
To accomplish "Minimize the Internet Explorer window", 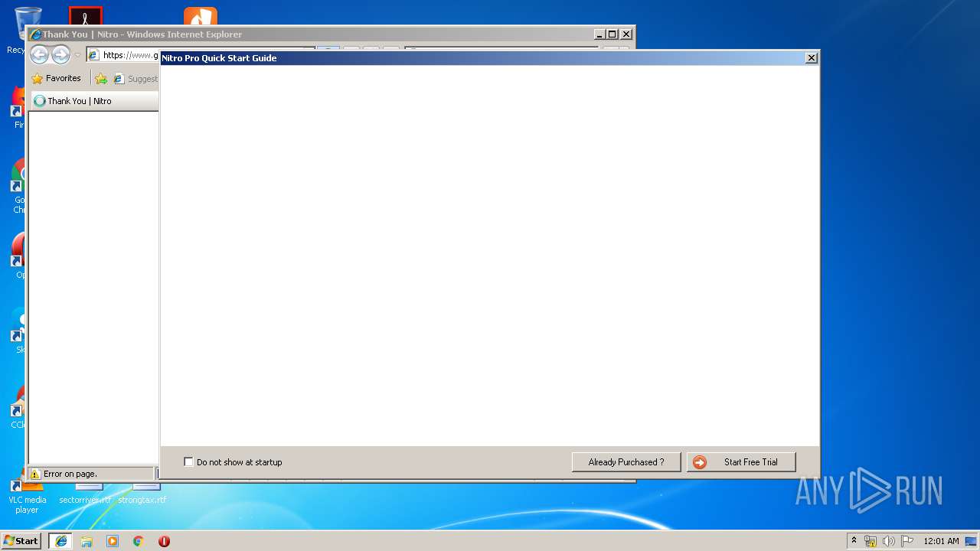I will coord(599,34).
